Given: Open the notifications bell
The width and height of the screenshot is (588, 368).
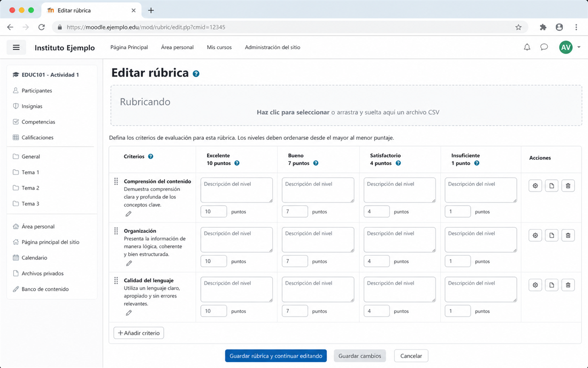Looking at the screenshot, I should click(527, 47).
